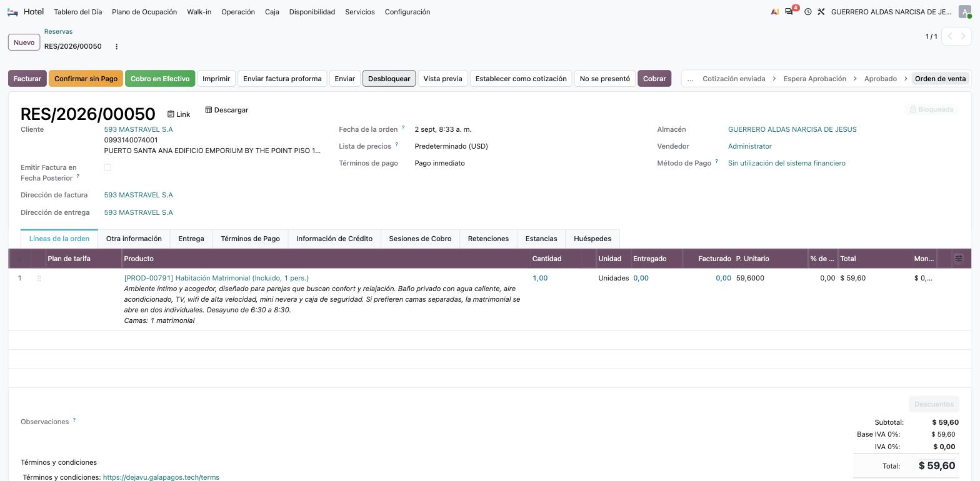
Task: Click the Administrator vendedor link
Action: coord(750,146)
